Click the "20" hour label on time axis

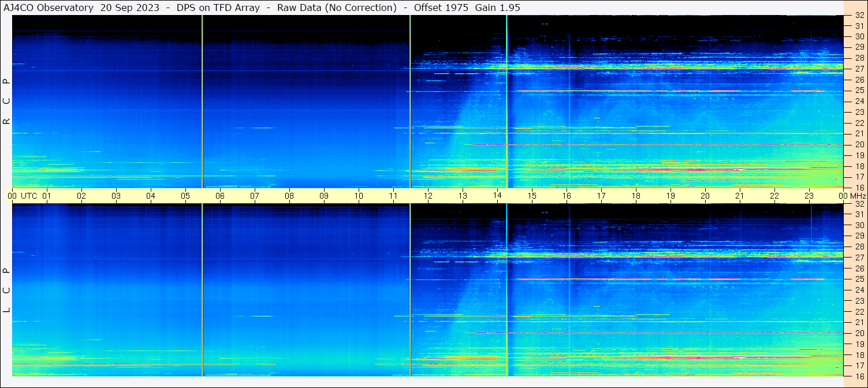click(705, 196)
